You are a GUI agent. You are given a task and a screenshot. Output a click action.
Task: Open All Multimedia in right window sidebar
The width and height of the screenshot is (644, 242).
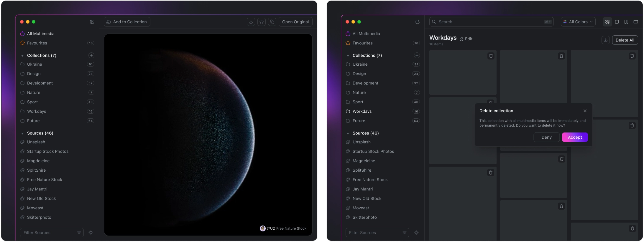click(x=382, y=34)
